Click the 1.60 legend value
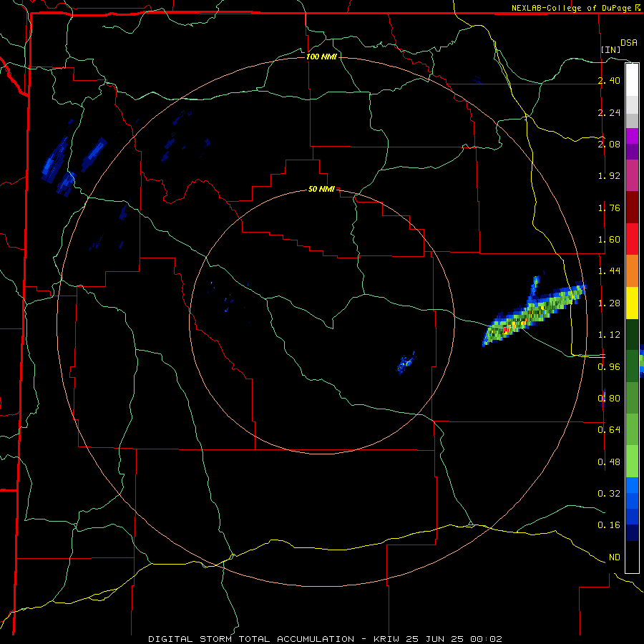Screen dimensions: 644x644 pyautogui.click(x=609, y=240)
